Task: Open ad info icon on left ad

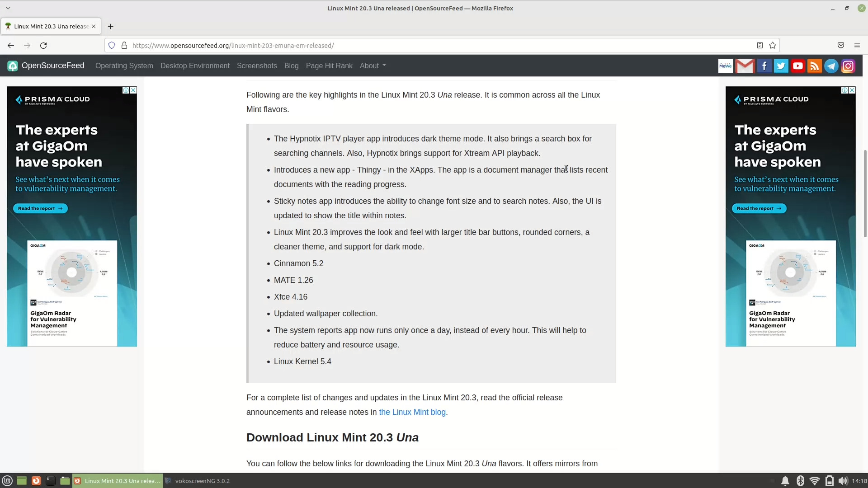Action: tap(126, 90)
